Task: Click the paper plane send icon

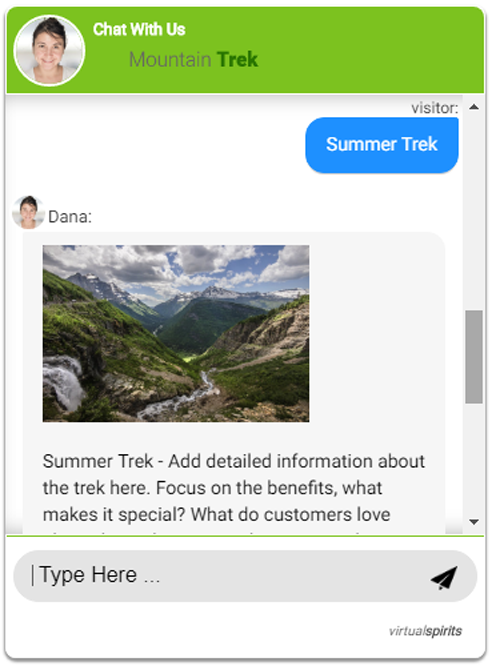Action: (x=444, y=578)
